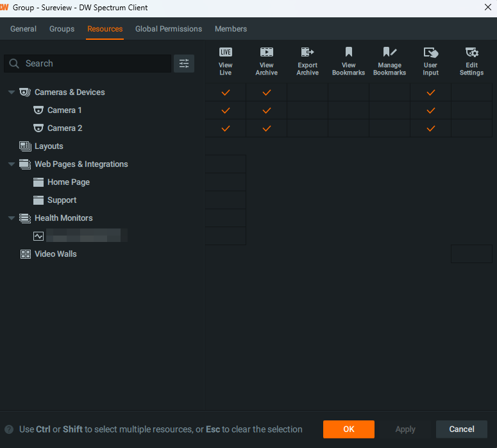Open the Members tab
Screen dimensions: 497x448
[x=231, y=29]
